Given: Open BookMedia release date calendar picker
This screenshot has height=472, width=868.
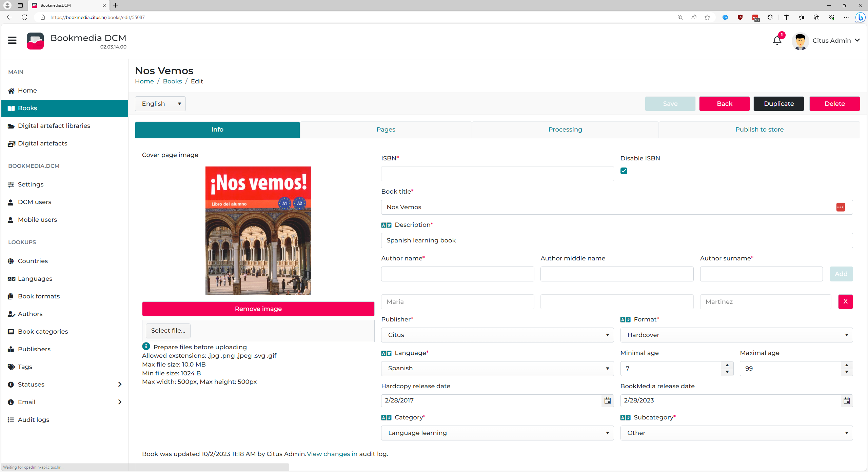Looking at the screenshot, I should click(846, 401).
